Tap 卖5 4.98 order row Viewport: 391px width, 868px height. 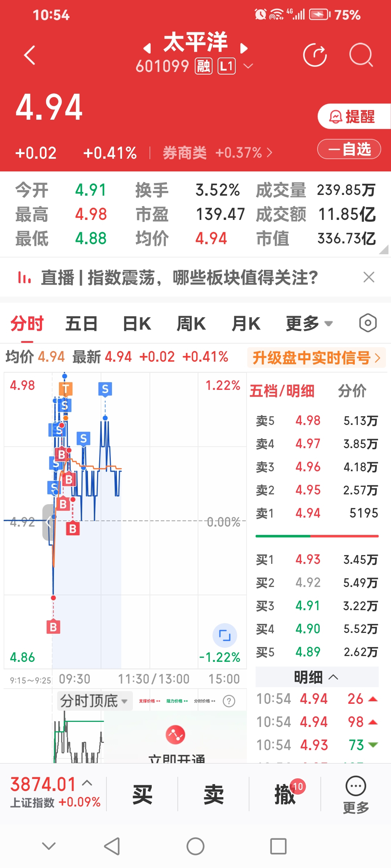coord(317,421)
